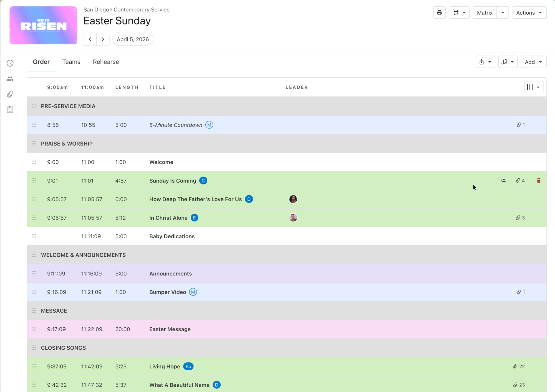Open the attachments paperclip sidebar icon
Screen dimensions: 555x392
pyautogui.click(x=10, y=94)
